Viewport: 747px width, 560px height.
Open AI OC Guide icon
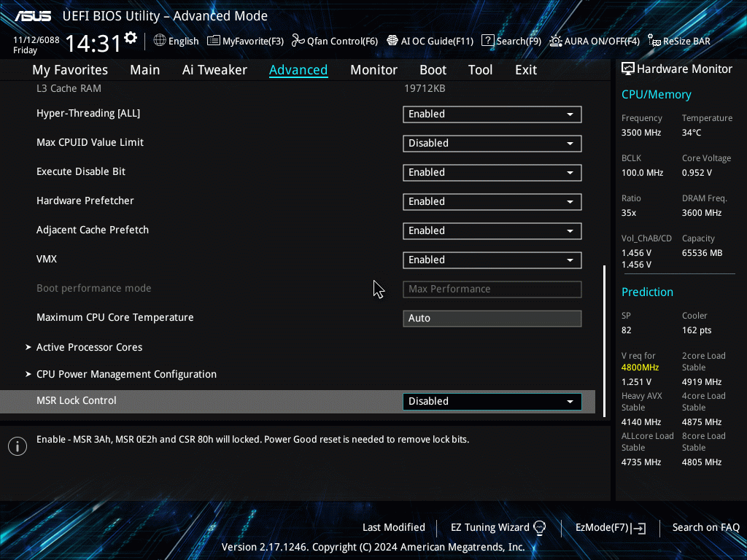[x=392, y=41]
